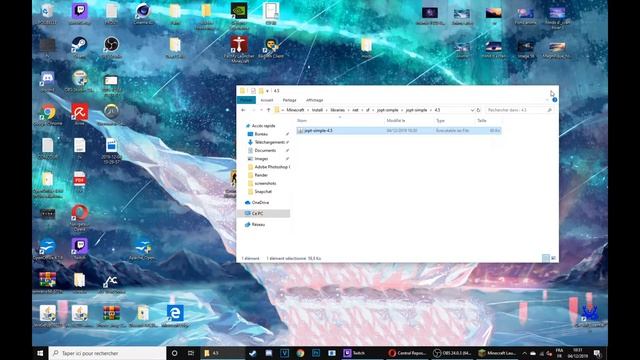This screenshot has width=640, height=360.
Task: Select Réseau in the navigation pane
Action: (x=258, y=224)
